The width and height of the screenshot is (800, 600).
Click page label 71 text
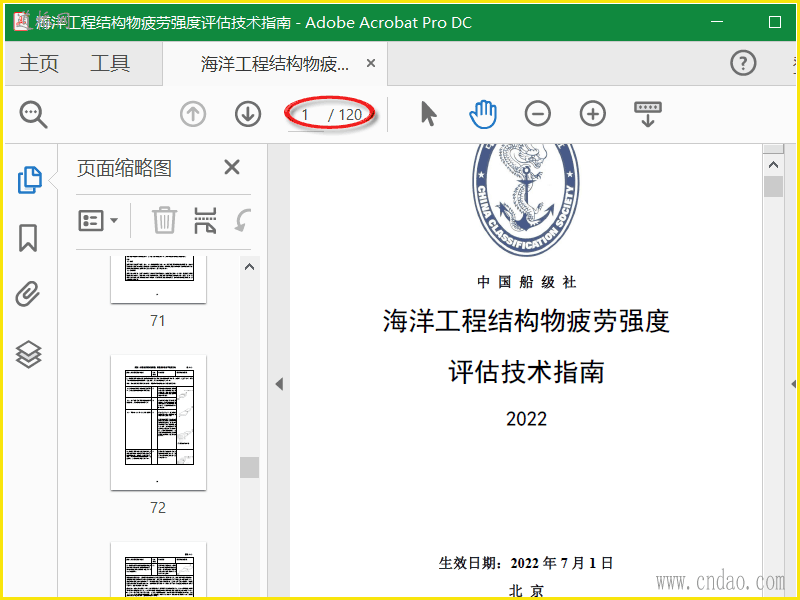158,321
